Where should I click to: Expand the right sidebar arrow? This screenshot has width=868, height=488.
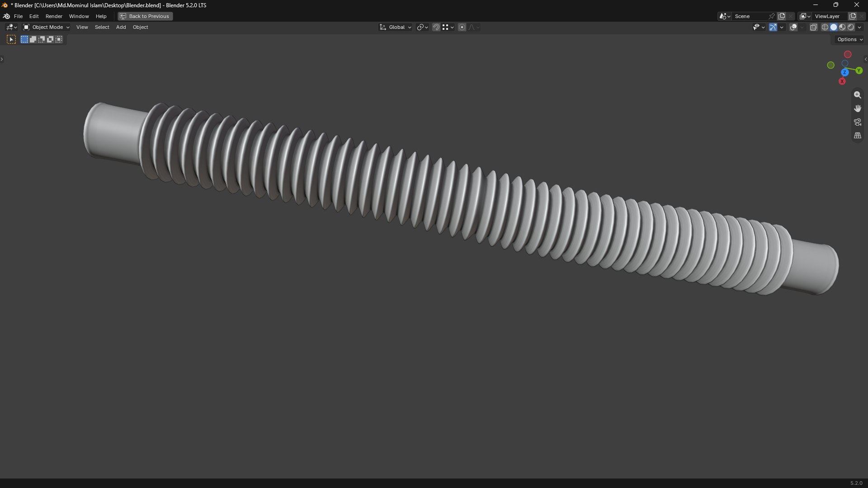click(x=865, y=59)
